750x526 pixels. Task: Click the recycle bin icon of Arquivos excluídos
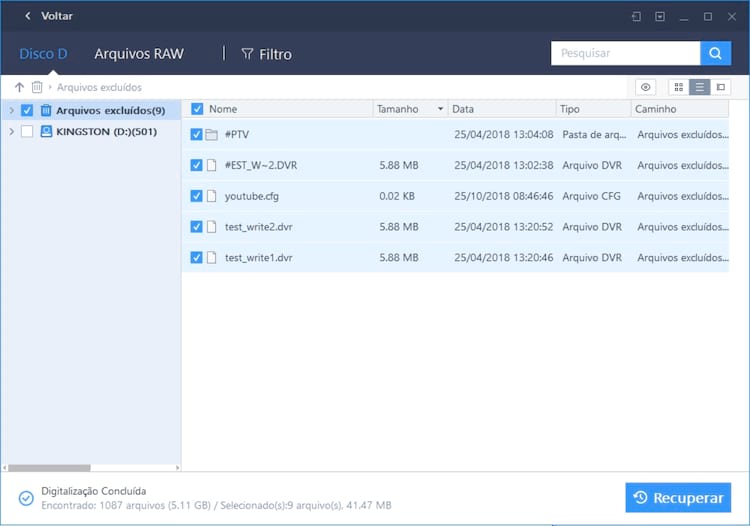46,110
